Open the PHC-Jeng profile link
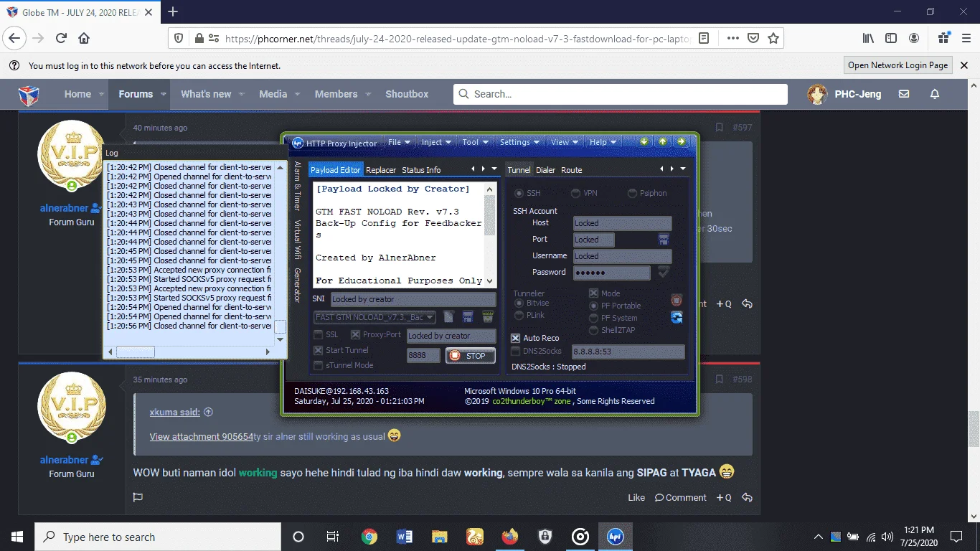 click(x=844, y=94)
